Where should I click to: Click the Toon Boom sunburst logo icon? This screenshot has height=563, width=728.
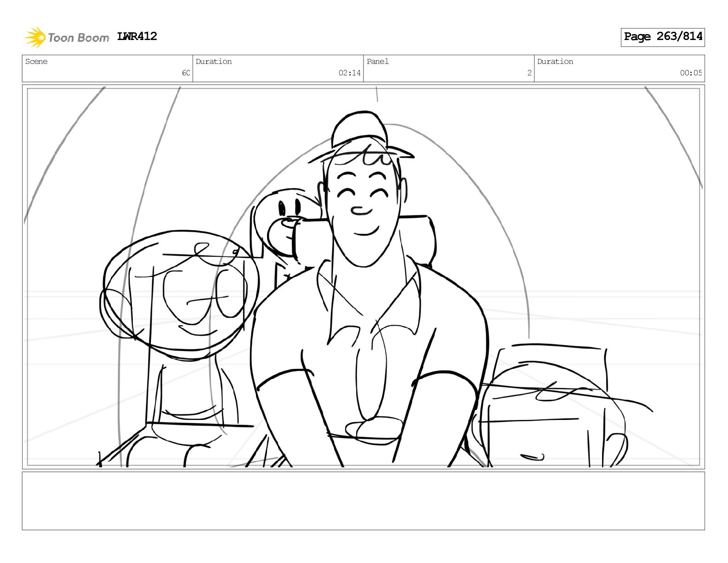[35, 37]
